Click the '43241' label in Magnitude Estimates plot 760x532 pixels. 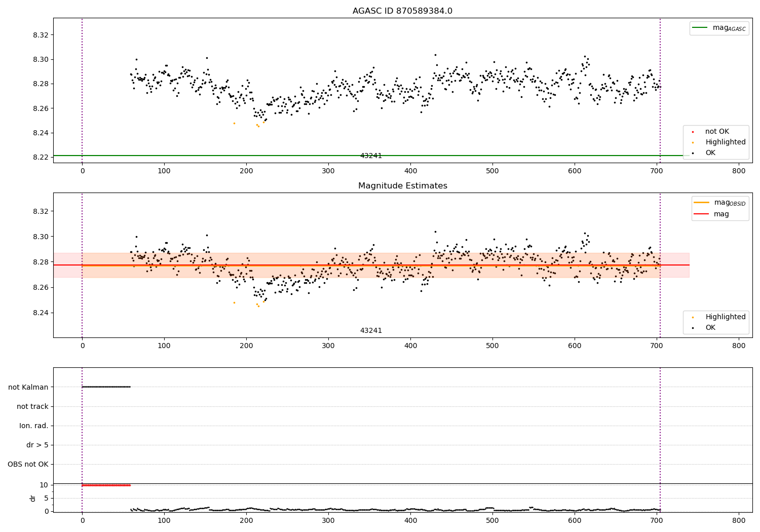pos(371,331)
